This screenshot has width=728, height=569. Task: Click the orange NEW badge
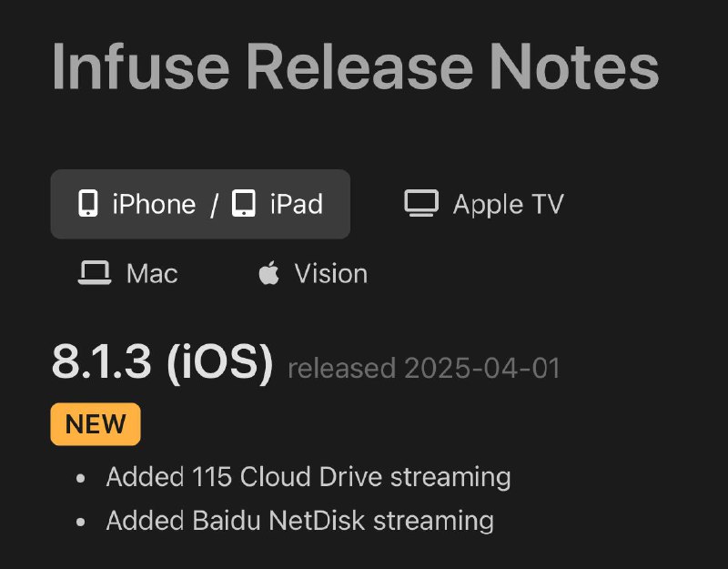95,423
